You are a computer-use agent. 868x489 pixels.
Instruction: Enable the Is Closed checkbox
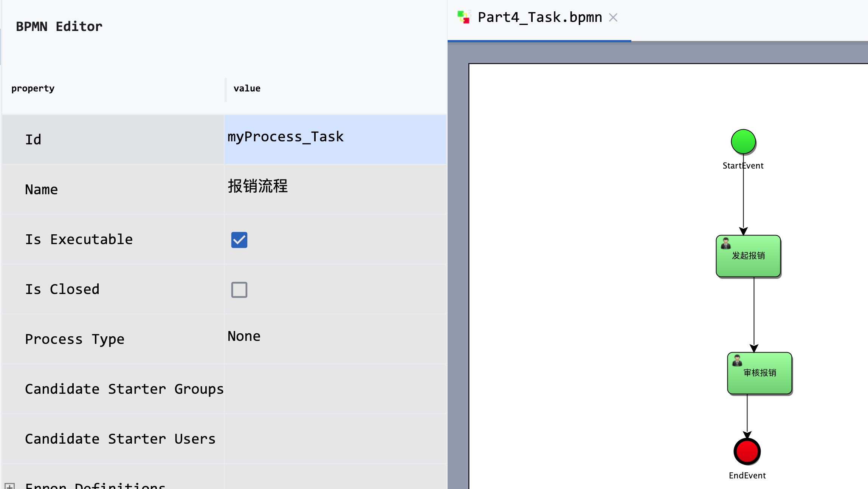pyautogui.click(x=239, y=290)
